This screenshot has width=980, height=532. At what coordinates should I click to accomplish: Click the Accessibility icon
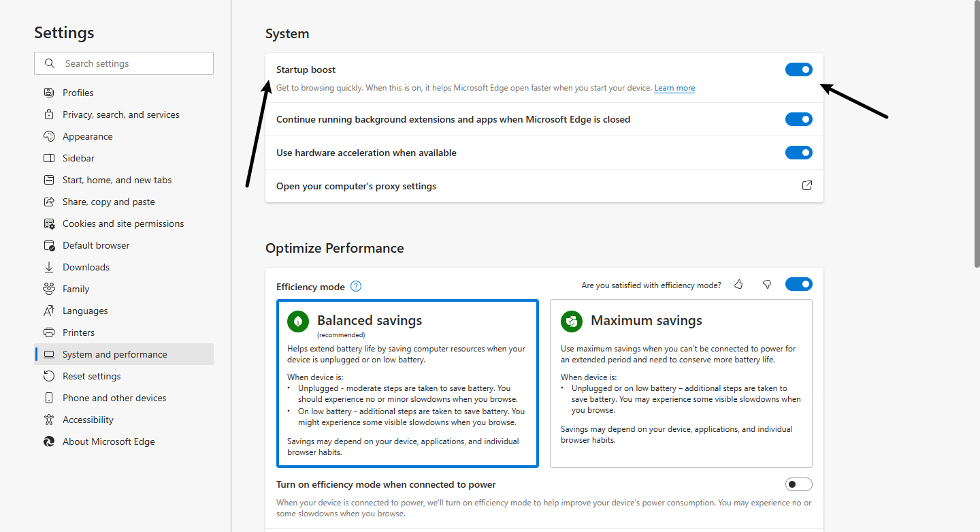pos(49,420)
